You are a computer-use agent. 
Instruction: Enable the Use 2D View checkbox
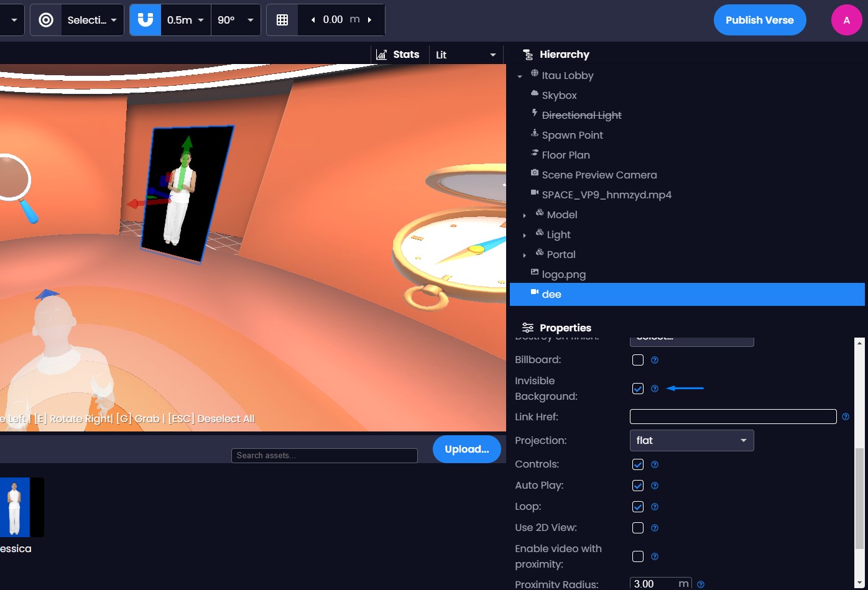pyautogui.click(x=638, y=528)
